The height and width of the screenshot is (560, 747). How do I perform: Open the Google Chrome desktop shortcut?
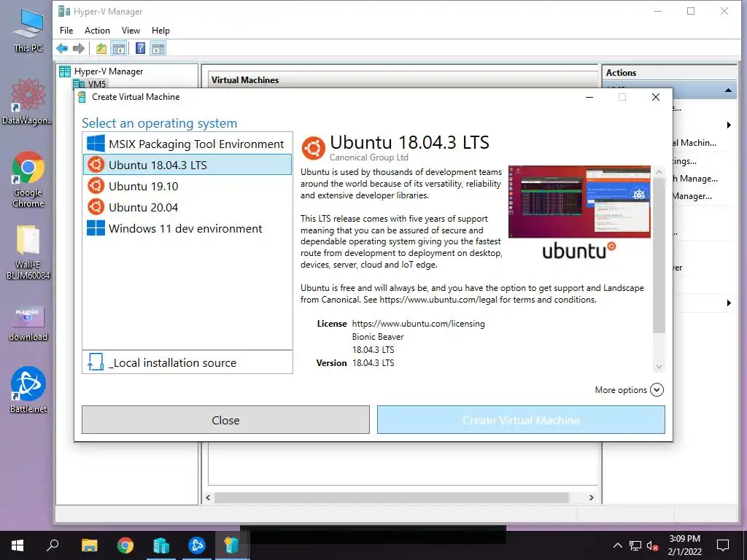(x=28, y=179)
